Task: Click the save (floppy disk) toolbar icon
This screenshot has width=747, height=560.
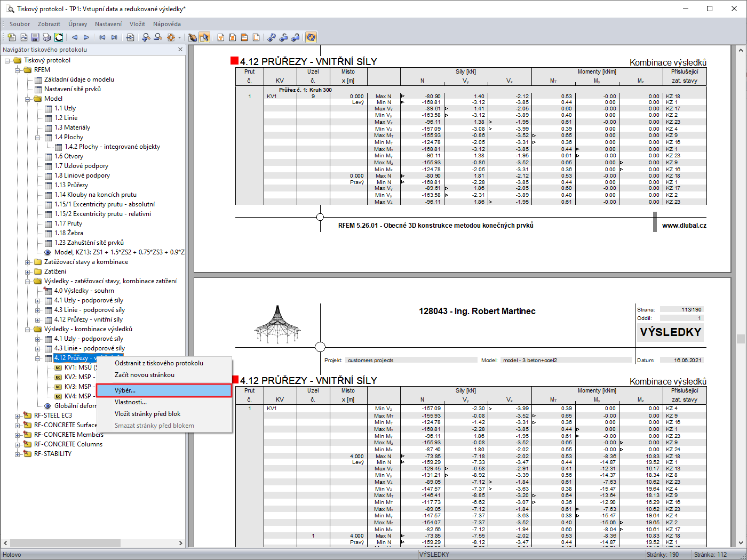Action: (35, 37)
